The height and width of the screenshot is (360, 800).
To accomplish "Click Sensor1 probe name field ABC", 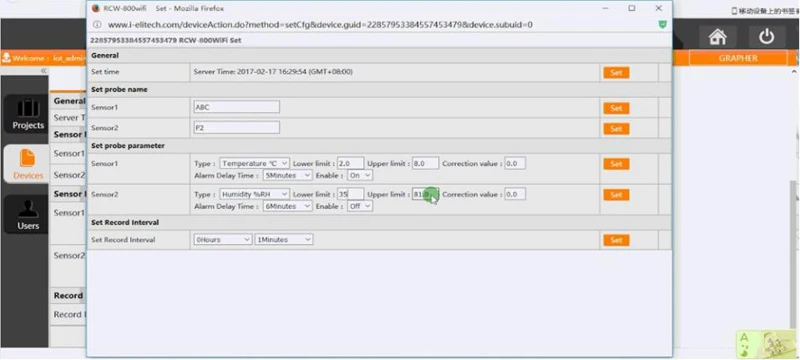I will 237,107.
